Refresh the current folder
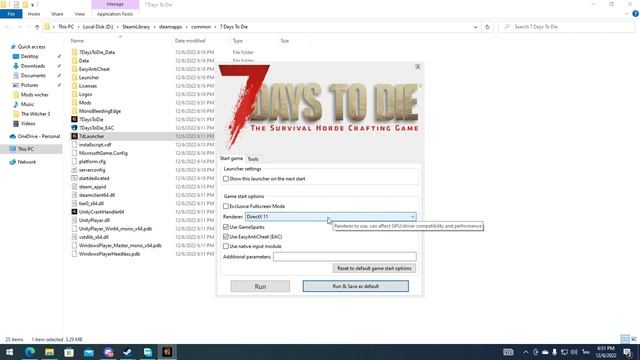 tap(487, 27)
